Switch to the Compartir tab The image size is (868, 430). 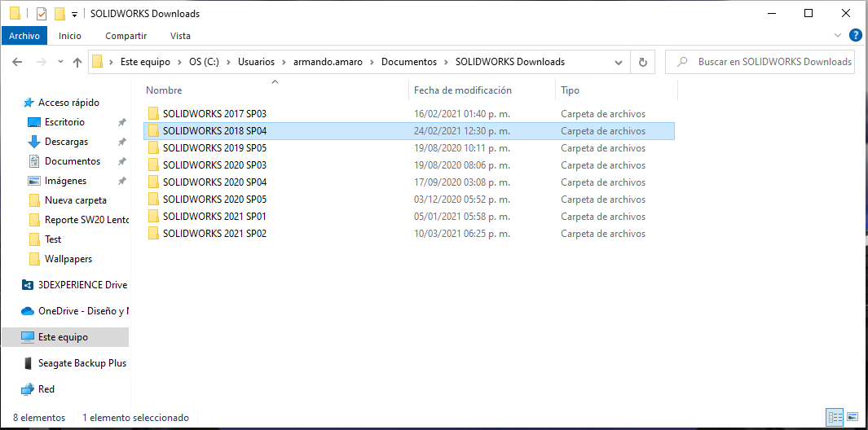click(x=126, y=36)
